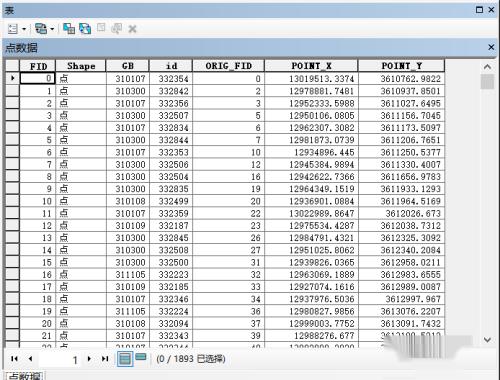The height and width of the screenshot is (380, 500).
Task: Click id cell 332187
Action: [x=171, y=226]
